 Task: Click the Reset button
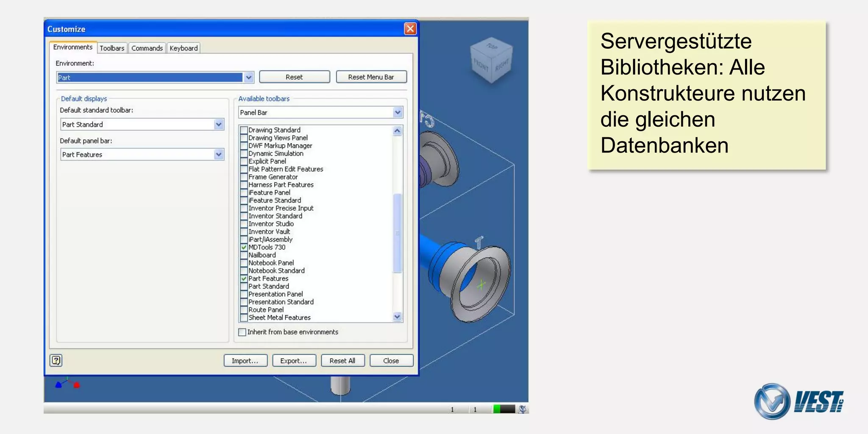click(295, 77)
